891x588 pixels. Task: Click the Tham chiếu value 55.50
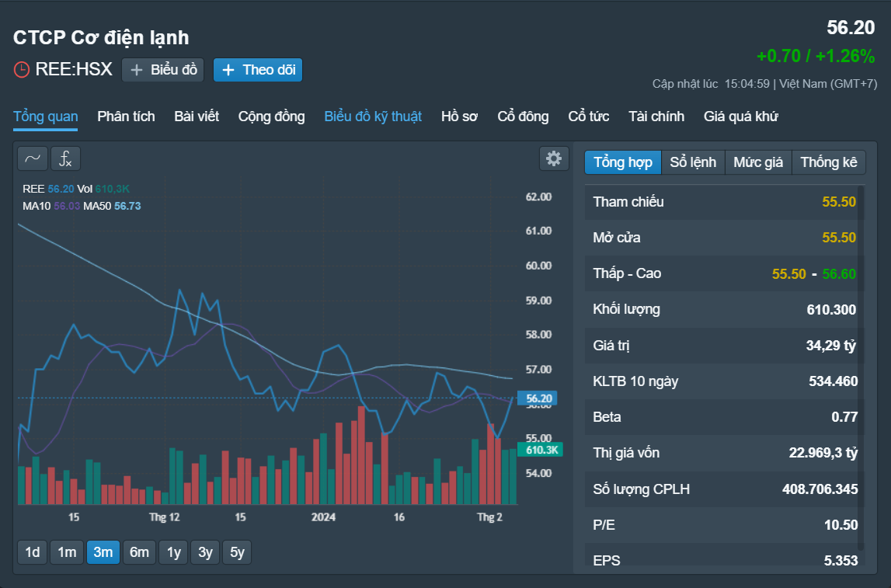click(839, 202)
